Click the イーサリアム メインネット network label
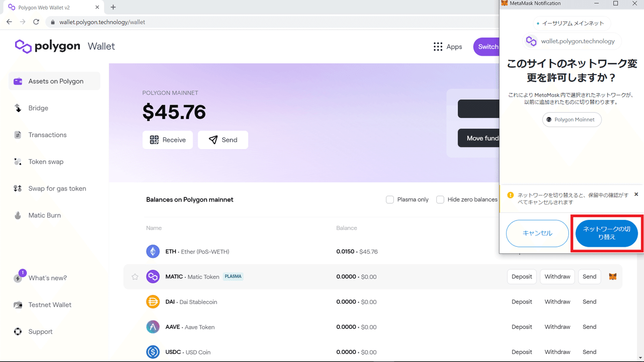The height and width of the screenshot is (362, 644). [572, 24]
